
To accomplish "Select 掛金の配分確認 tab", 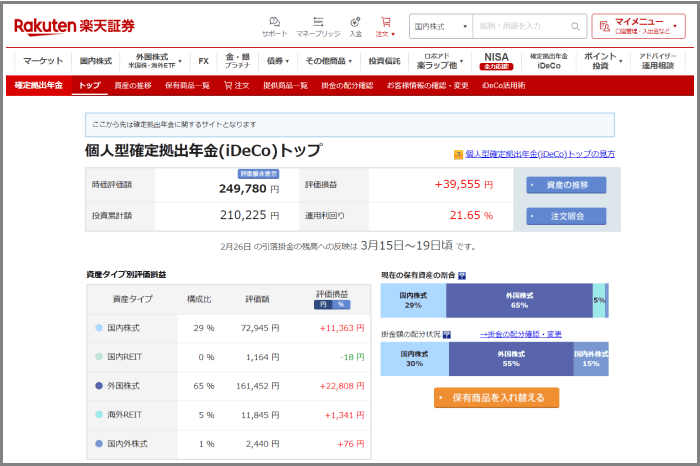I will [347, 85].
